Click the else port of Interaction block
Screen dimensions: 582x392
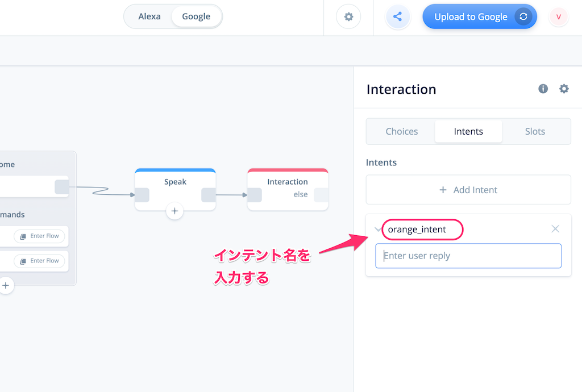(321, 195)
